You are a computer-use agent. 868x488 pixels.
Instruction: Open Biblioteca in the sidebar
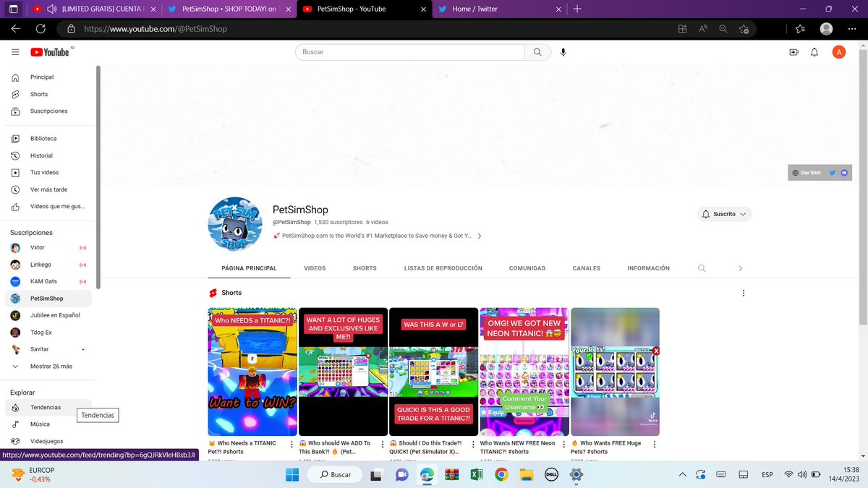[48, 139]
